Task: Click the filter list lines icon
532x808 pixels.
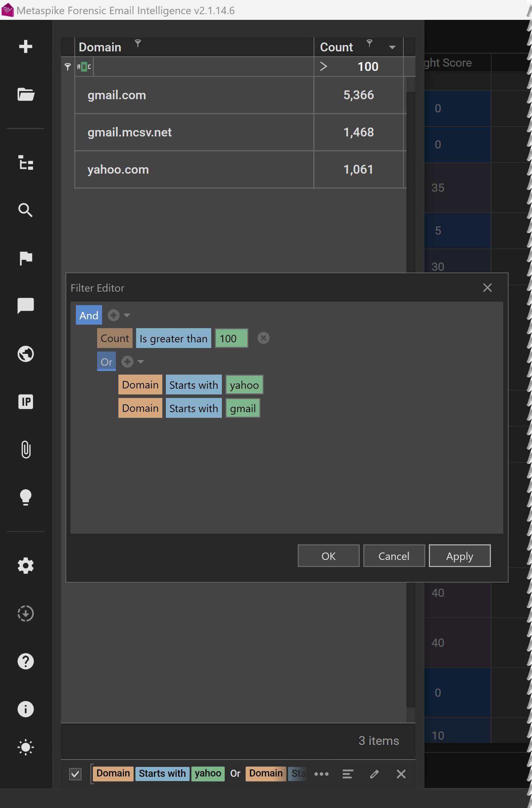Action: coord(348,774)
